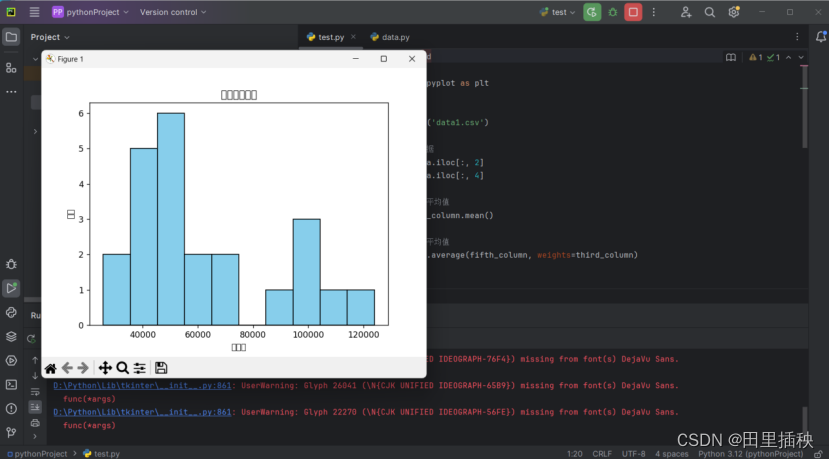Open the Version control dropdown
The image size is (830, 459).
tap(173, 12)
